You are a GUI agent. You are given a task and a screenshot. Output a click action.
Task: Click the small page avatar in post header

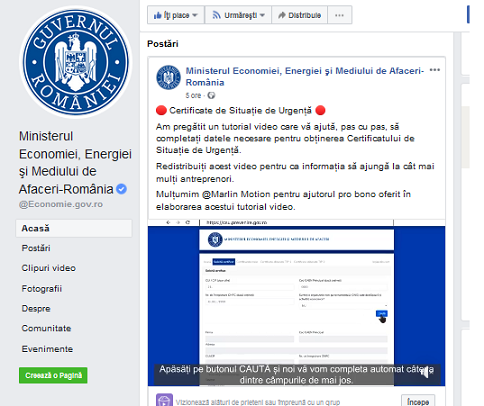tap(169, 77)
